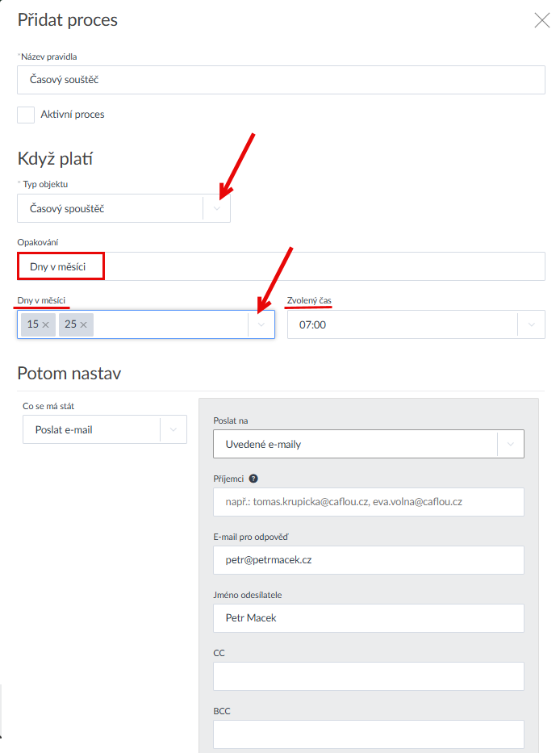Click the Příjemci recipients input field
Image resolution: width=560 pixels, height=753 pixels.
pos(368,502)
